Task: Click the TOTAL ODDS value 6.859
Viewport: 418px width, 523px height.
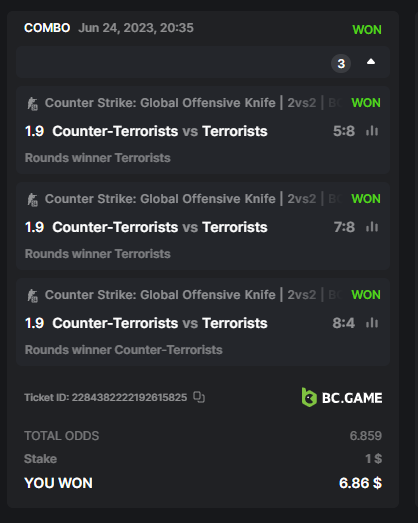Action: (x=366, y=436)
